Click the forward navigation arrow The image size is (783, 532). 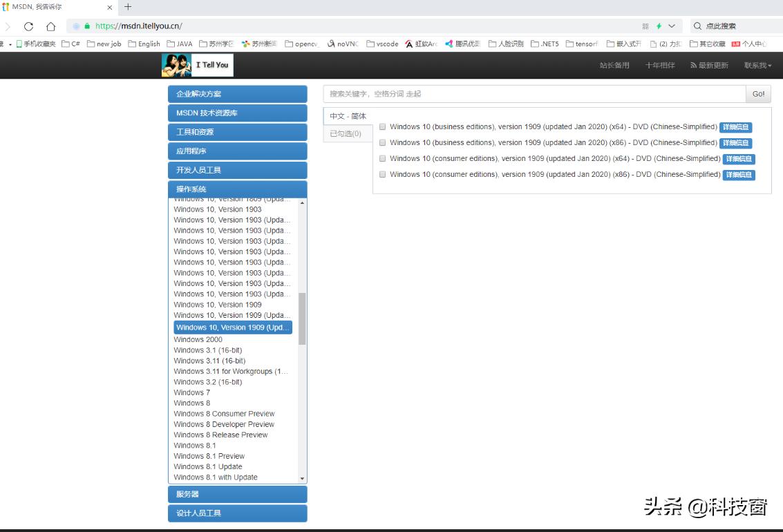click(x=8, y=26)
